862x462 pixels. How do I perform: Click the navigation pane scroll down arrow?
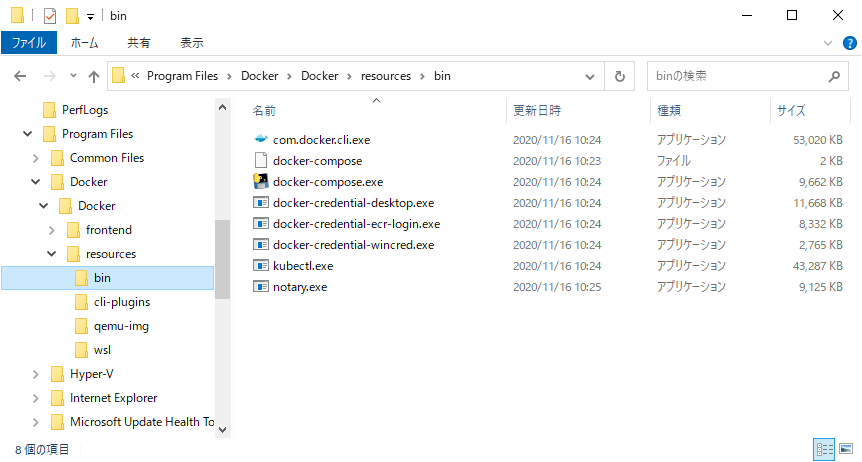222,430
